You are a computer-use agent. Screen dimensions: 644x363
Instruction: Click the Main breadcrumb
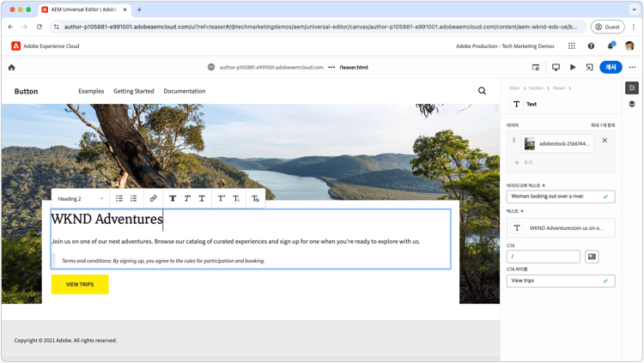click(x=514, y=88)
